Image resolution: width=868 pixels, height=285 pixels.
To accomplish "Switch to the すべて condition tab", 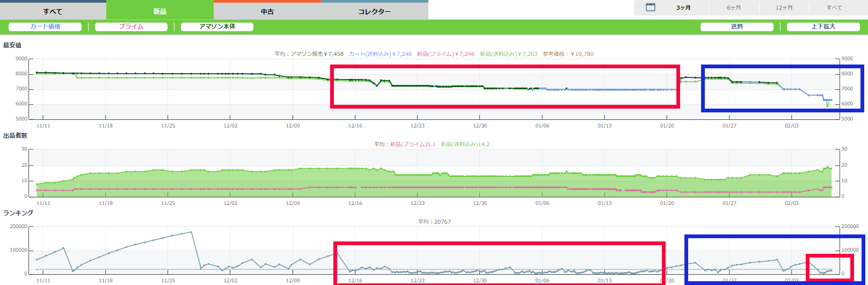I will (x=53, y=11).
